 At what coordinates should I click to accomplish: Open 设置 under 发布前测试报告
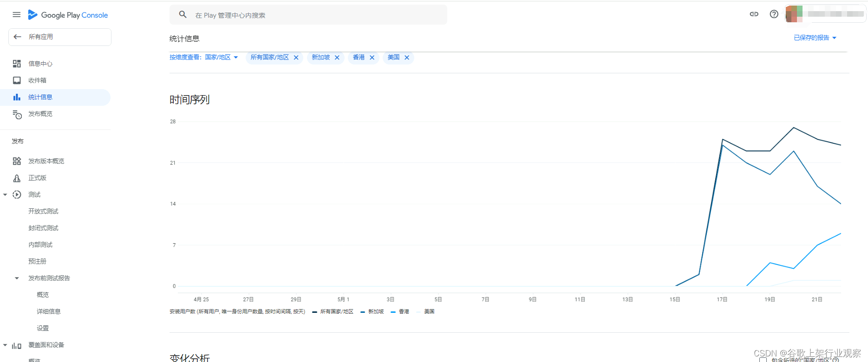(x=43, y=328)
